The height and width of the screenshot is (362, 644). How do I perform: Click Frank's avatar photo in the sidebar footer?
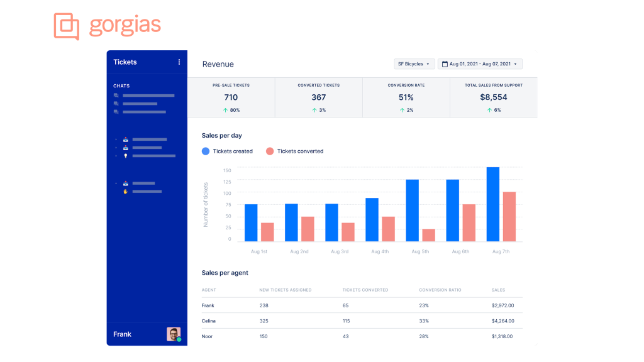click(x=174, y=334)
